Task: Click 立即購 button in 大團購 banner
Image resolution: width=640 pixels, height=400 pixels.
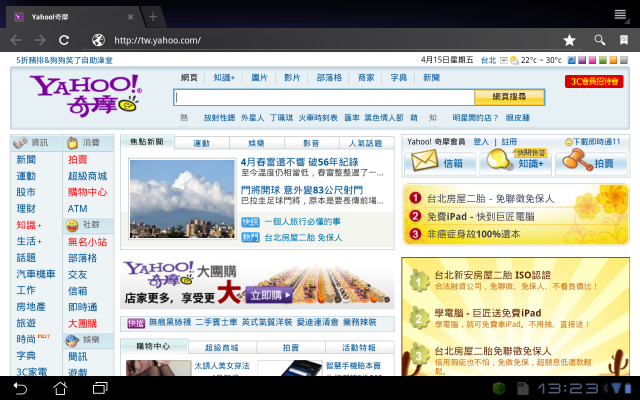Action: click(x=269, y=295)
